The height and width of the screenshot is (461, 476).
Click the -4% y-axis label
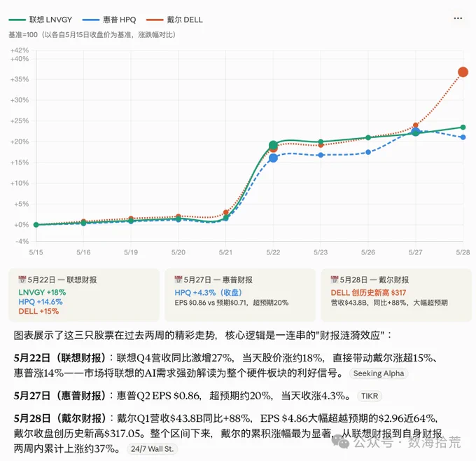point(22,241)
